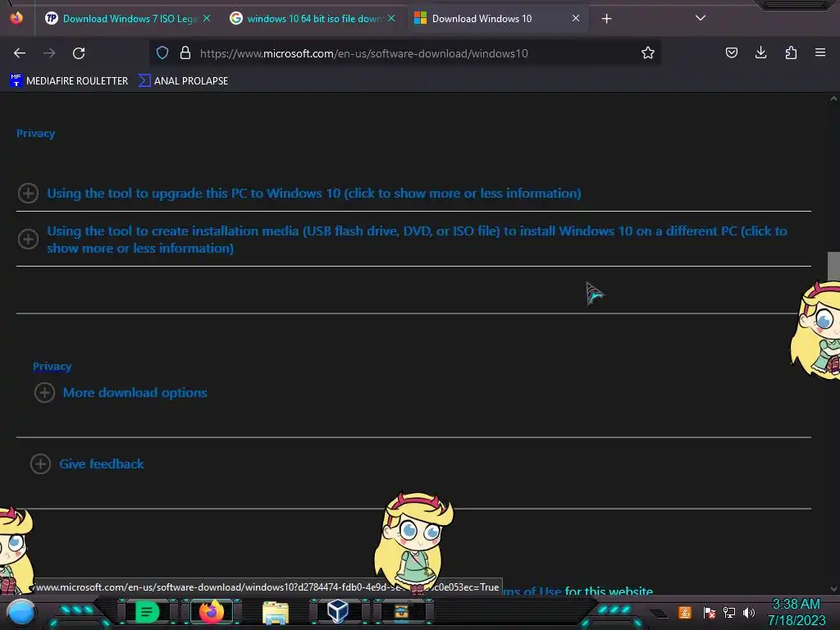Viewport: 840px width, 630px height.
Task: Click scrollbar down arrow
Action: click(833, 589)
